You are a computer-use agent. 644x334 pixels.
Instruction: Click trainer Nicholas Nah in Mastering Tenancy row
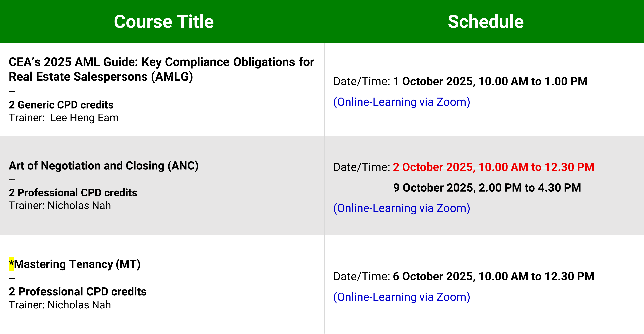(x=79, y=305)
